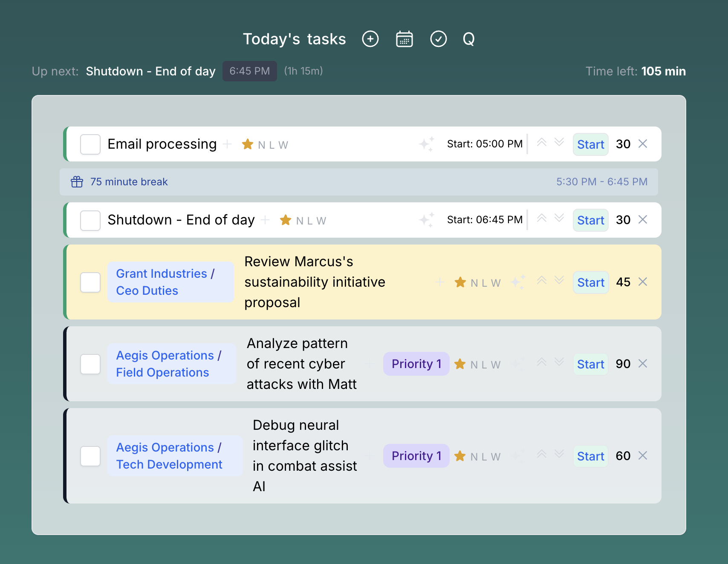
Task: Edit the 30 minute duration of Email processing
Action: (623, 144)
